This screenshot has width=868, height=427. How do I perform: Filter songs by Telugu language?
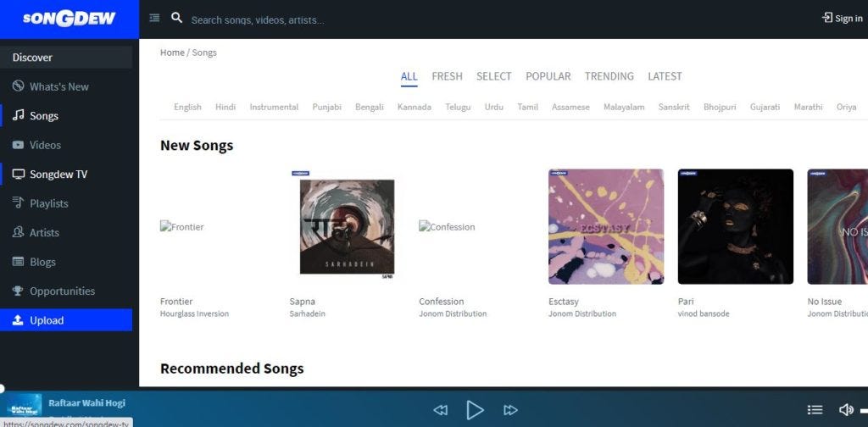458,107
